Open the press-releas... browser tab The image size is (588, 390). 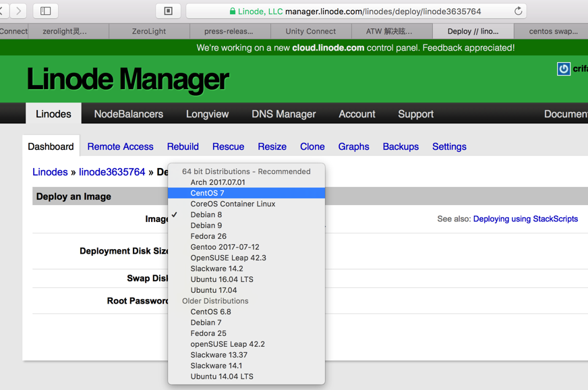(x=229, y=31)
